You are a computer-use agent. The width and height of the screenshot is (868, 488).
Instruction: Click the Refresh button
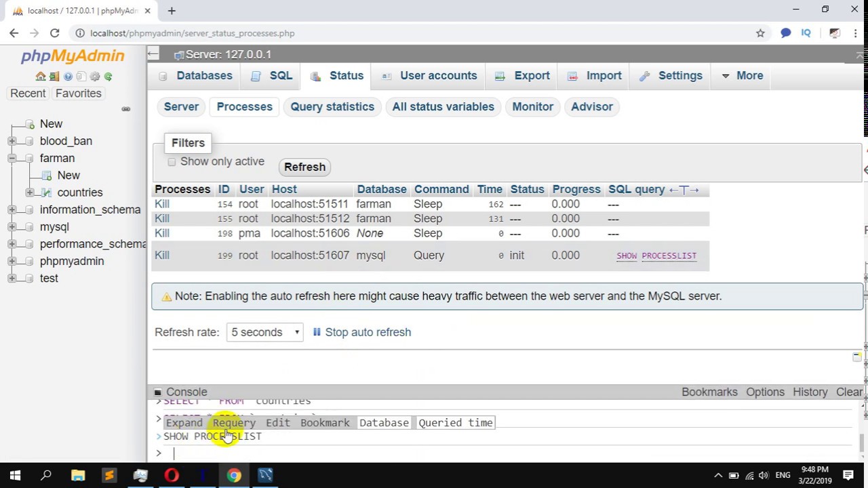[304, 167]
